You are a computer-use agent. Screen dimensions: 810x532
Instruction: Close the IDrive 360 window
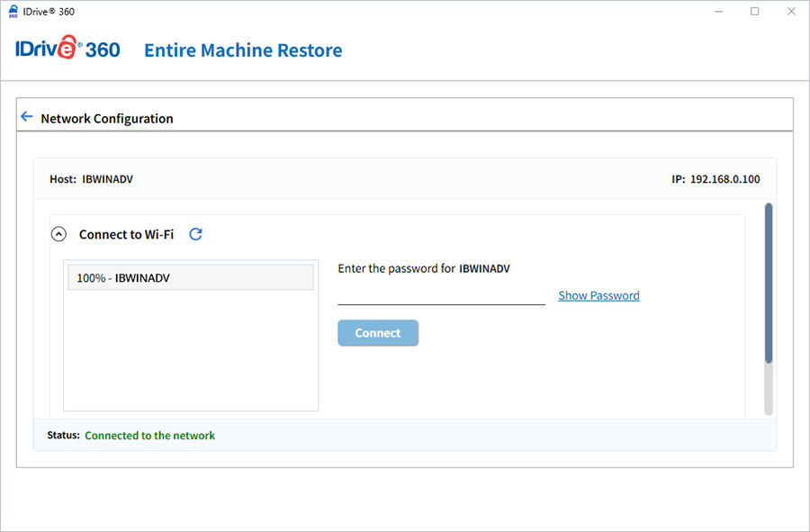click(791, 12)
